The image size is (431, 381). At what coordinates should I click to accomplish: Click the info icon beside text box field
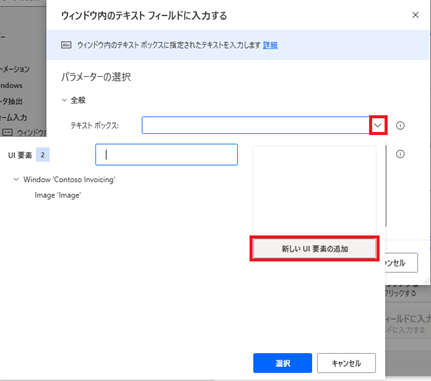coord(400,125)
